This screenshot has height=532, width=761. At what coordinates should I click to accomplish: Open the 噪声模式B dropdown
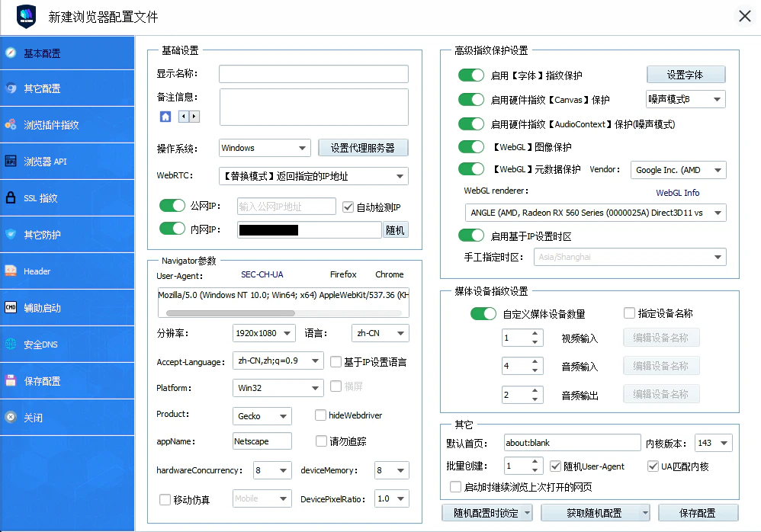pyautogui.click(x=684, y=98)
